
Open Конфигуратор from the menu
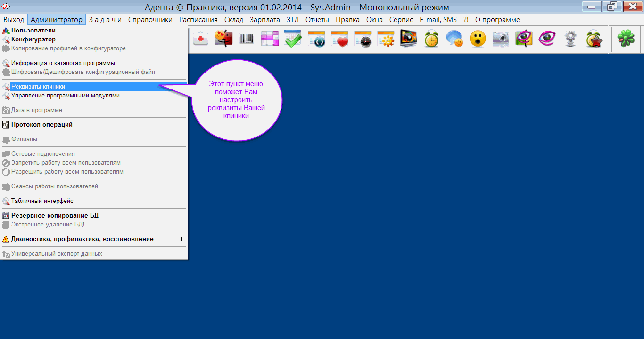(x=33, y=40)
